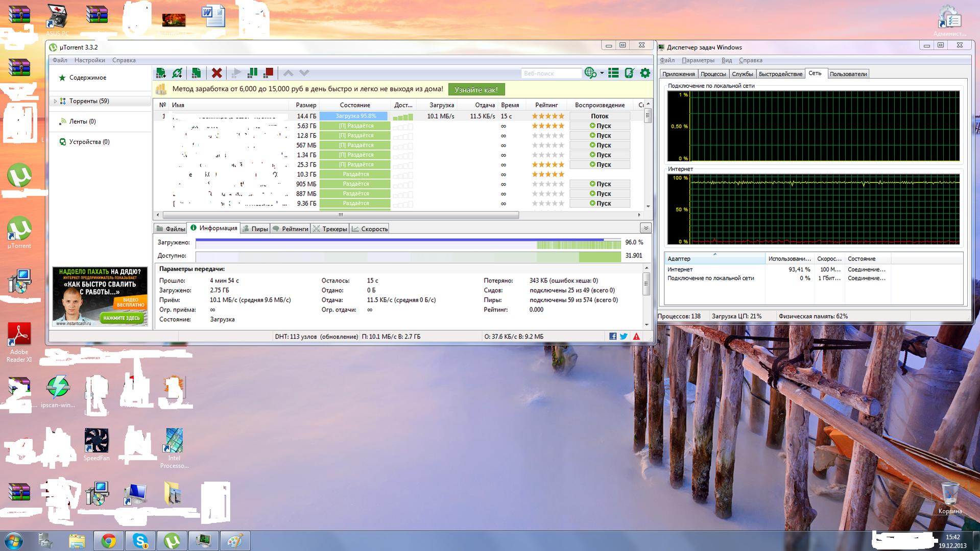
Task: Click the Add Torrent toolbar icon
Action: (x=161, y=73)
